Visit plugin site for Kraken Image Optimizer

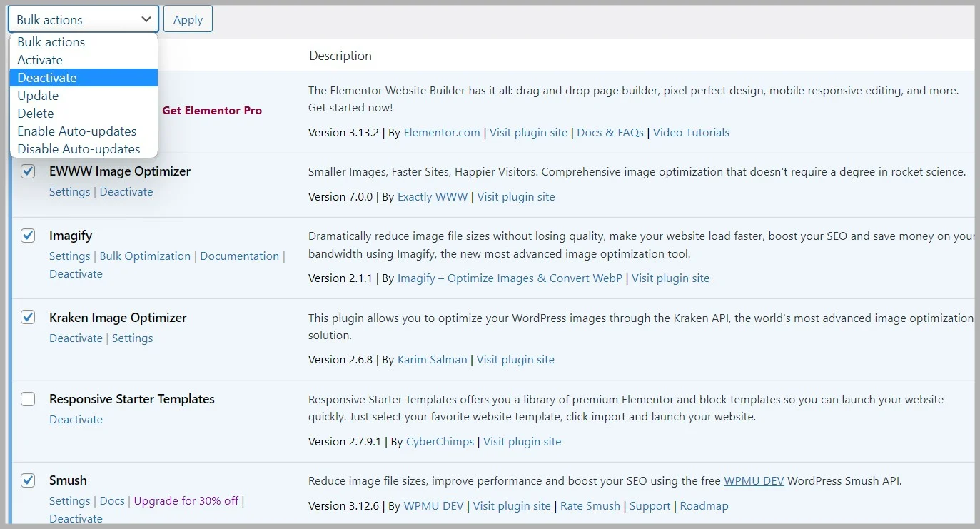[x=515, y=360]
